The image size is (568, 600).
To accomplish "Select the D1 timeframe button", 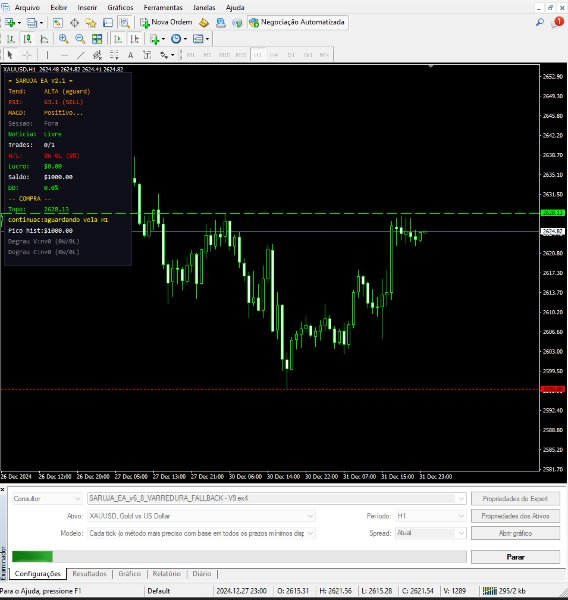I will (291, 55).
